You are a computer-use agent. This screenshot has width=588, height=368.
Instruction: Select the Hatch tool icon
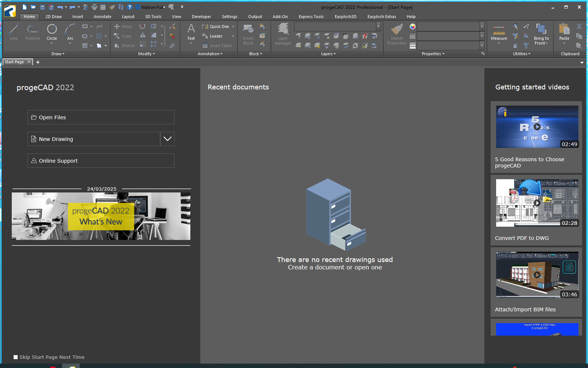(85, 46)
